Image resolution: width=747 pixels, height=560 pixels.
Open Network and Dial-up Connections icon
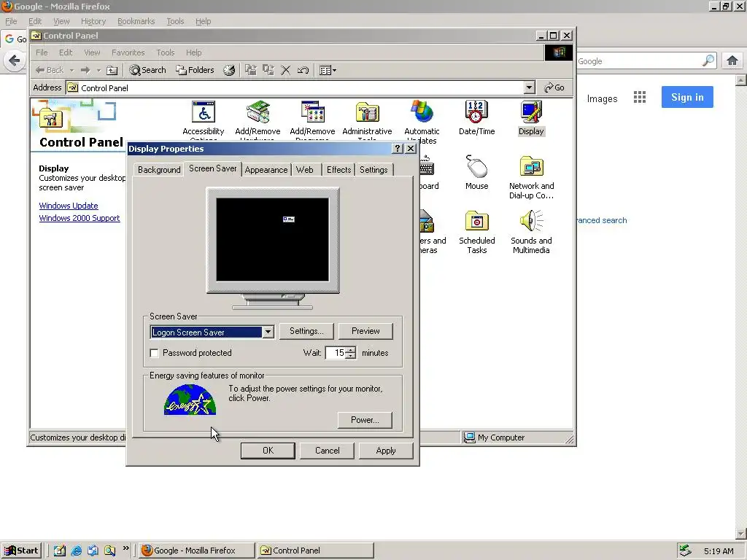pyautogui.click(x=531, y=177)
